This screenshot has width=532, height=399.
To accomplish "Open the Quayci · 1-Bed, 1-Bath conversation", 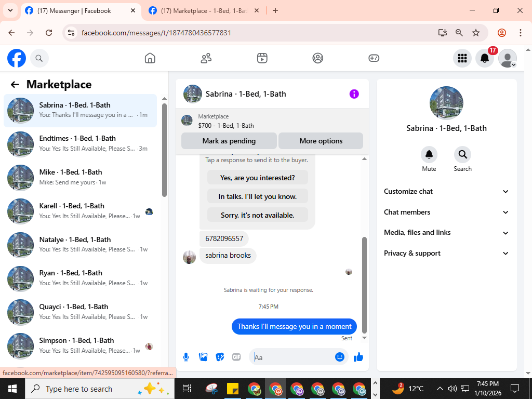I will pos(81,312).
